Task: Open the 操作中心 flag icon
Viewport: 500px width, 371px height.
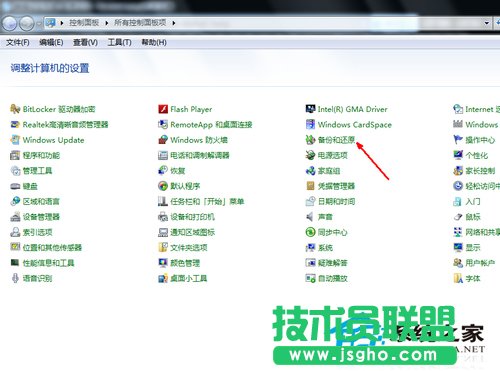Action: click(x=458, y=140)
